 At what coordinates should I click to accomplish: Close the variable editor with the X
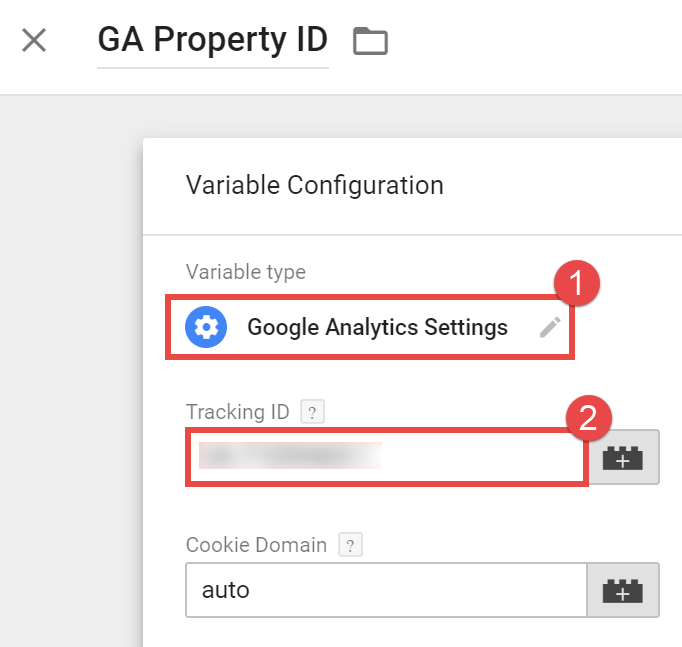(34, 41)
